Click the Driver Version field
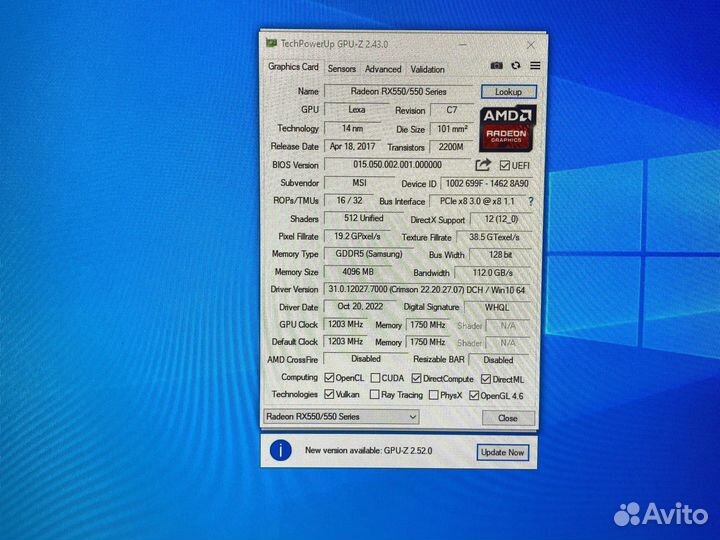The image size is (720, 540). pyautogui.click(x=427, y=290)
